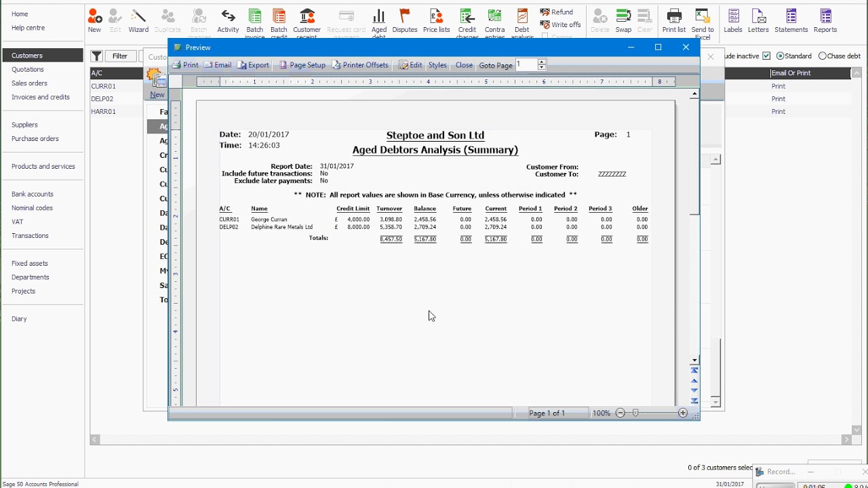
Task: Open Nominal codes module
Action: [x=32, y=208]
